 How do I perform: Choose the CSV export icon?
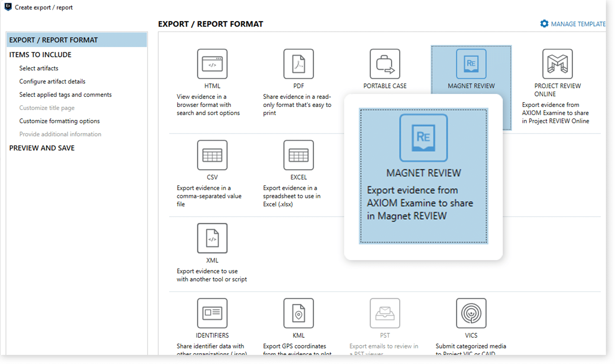212,155
